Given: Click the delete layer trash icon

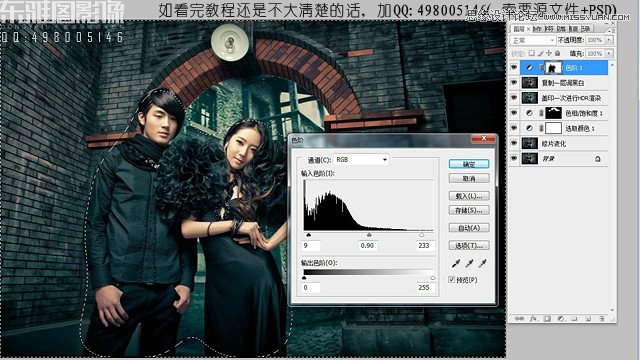Looking at the screenshot, I should pyautogui.click(x=602, y=318).
